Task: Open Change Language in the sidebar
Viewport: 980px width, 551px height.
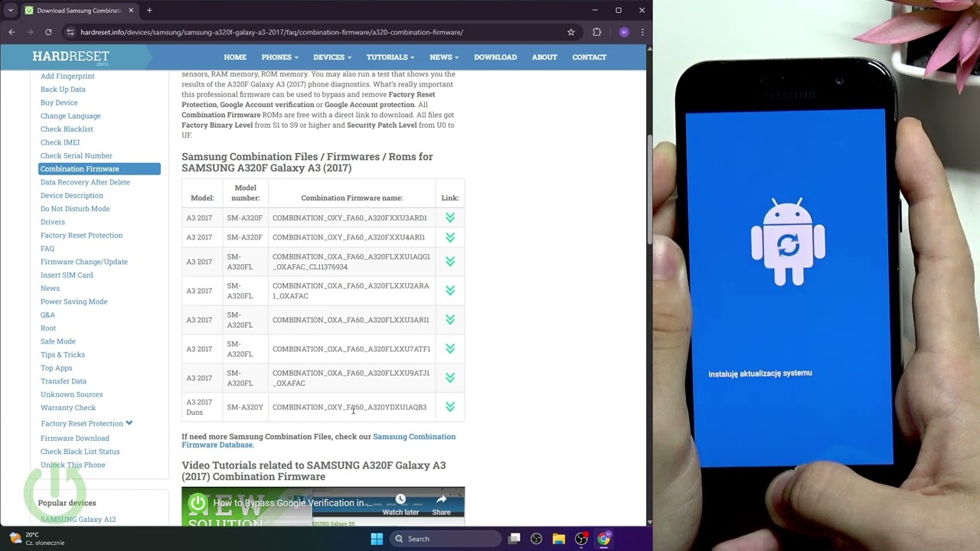Action: click(70, 116)
